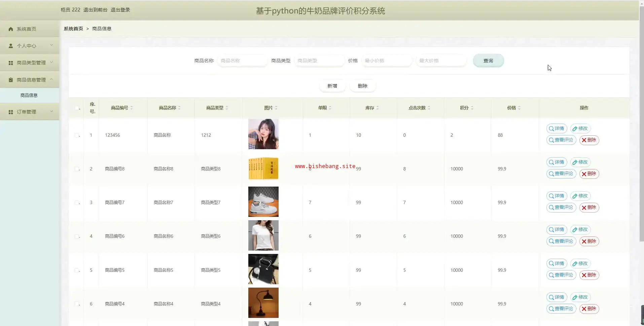644x326 pixels.
Task: Tick the select-all checkbox in table header
Action: pos(77,108)
